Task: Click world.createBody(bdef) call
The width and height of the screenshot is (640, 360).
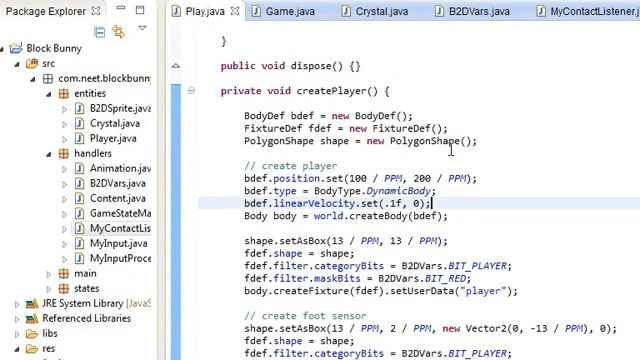Action: pos(380,216)
